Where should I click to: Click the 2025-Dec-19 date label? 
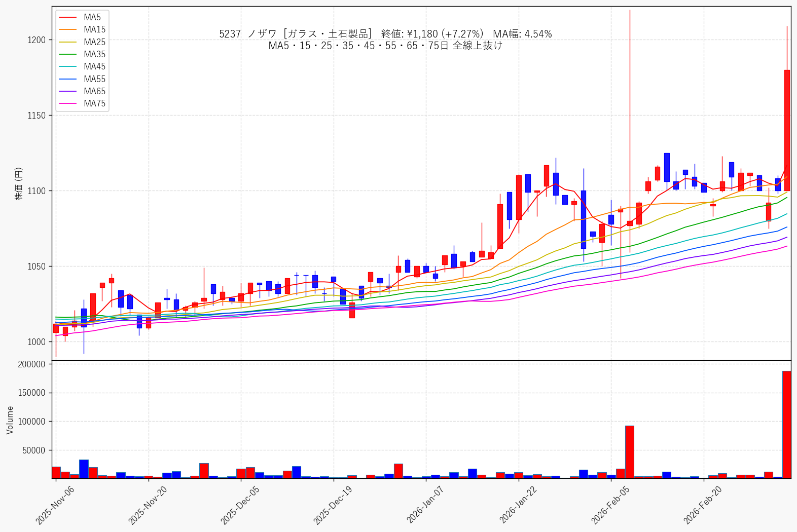click(x=333, y=505)
